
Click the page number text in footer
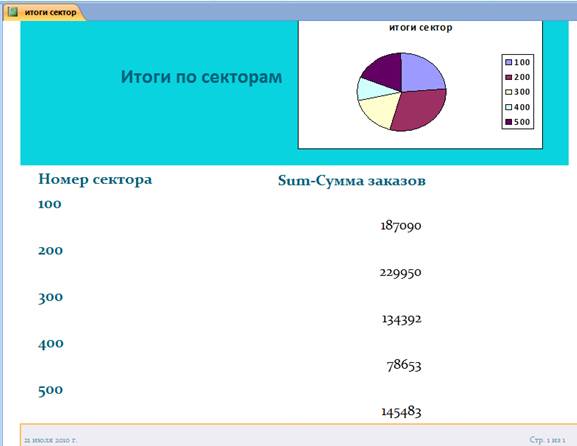point(548,439)
